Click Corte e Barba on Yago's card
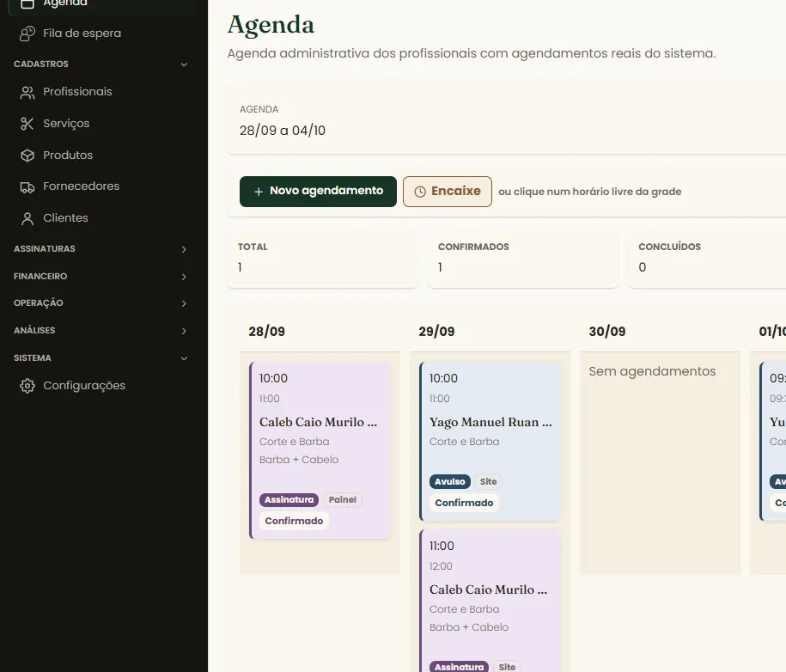Screen dimensions: 786x672 point(464,442)
